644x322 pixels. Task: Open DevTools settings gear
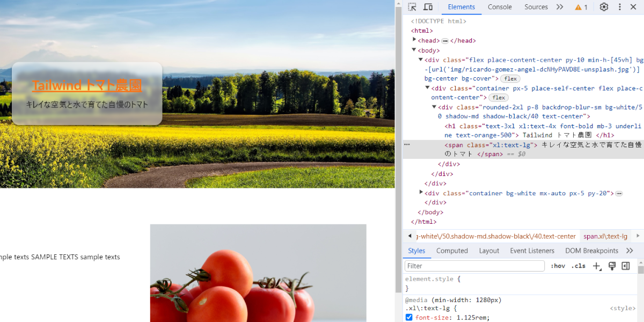tap(604, 7)
